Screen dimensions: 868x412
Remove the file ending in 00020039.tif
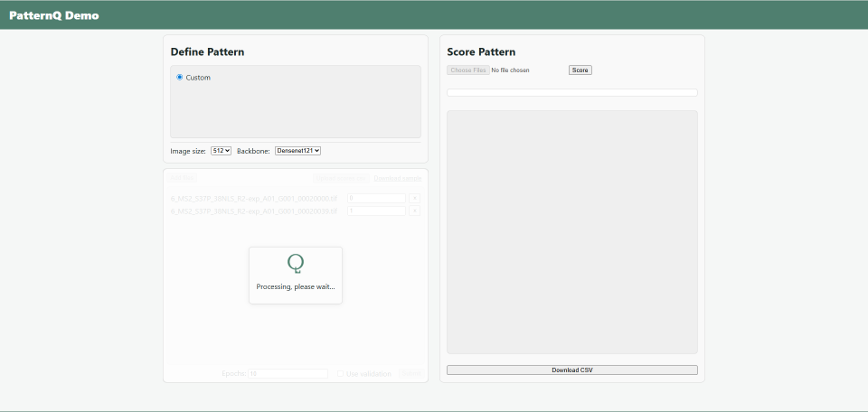(x=415, y=211)
